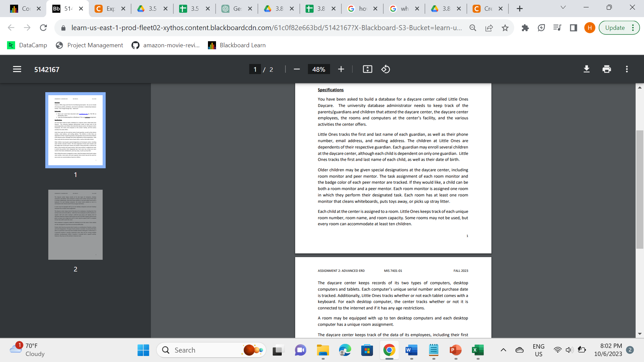Viewport: 644px width, 362px height.
Task: Open the Blackboard Learn bookmark
Action: pyautogui.click(x=237, y=45)
